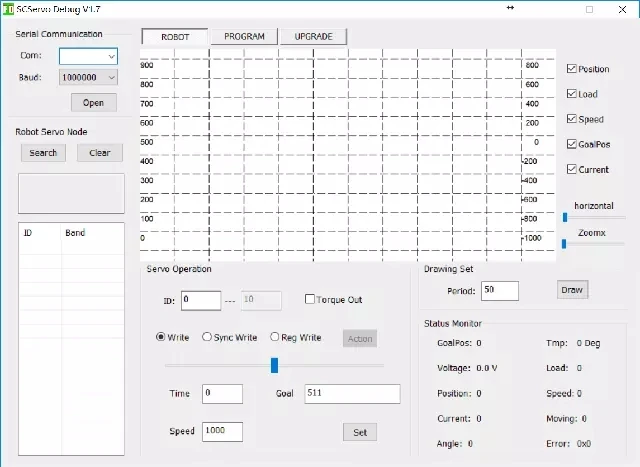Close the SCServo Debug window
The height and width of the screenshot is (467, 640).
[622, 9]
